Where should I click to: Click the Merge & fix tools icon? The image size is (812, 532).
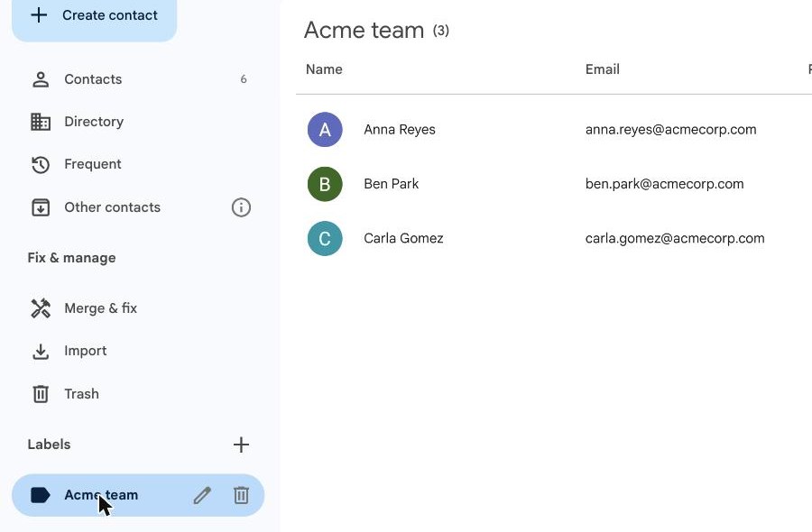[x=41, y=308]
